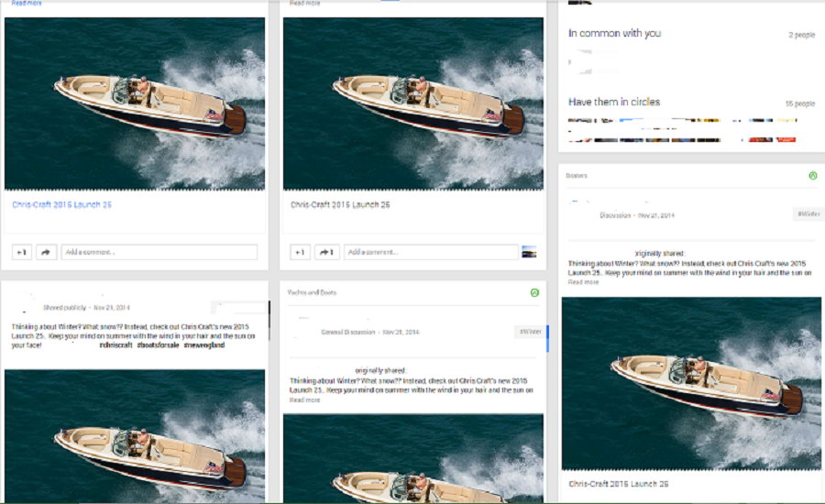Click +1 button on top-left boat post
This screenshot has width=825, height=504.
22,253
